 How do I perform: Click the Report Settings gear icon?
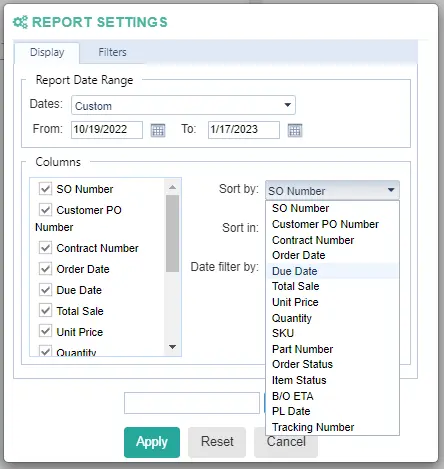tap(20, 22)
